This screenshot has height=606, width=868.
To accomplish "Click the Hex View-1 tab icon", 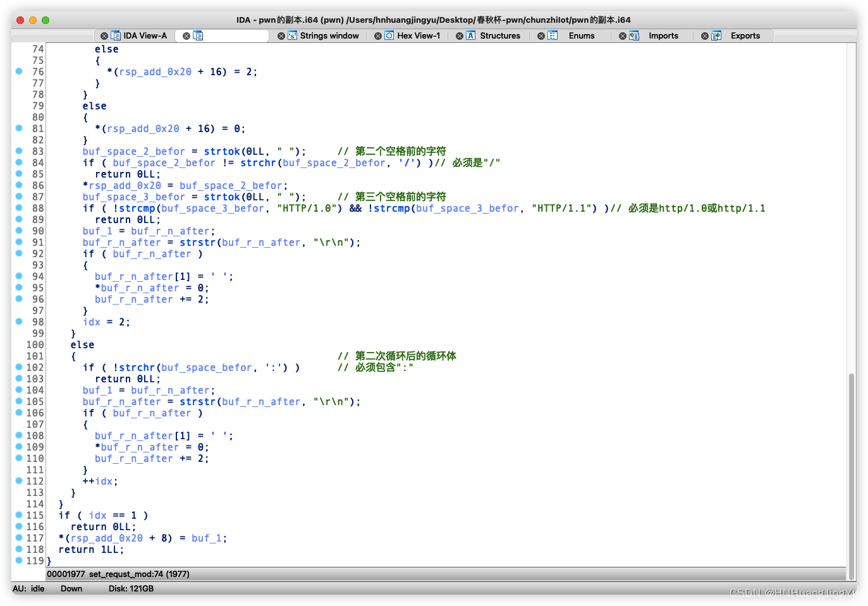I will pos(389,36).
